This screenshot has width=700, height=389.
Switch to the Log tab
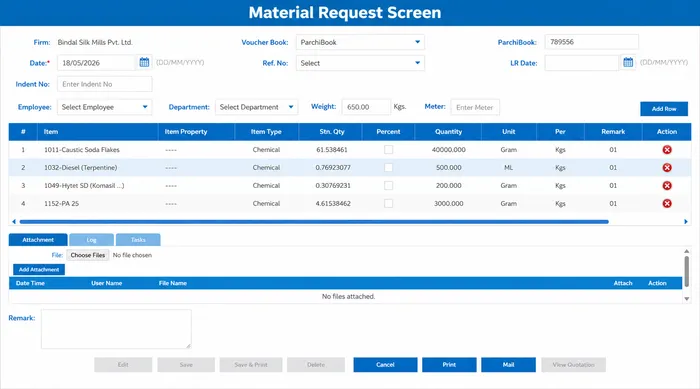pos(92,240)
